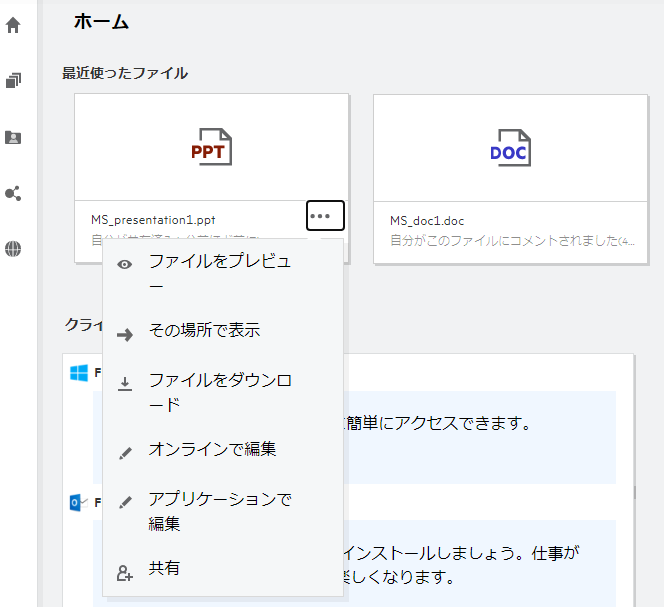Viewport: 664px width, 607px height.
Task: Click the MS_doc1.doc comment status text
Action: point(512,242)
